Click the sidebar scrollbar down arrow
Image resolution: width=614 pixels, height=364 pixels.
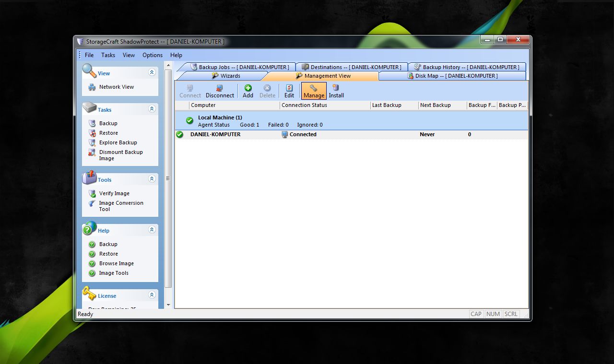click(168, 305)
